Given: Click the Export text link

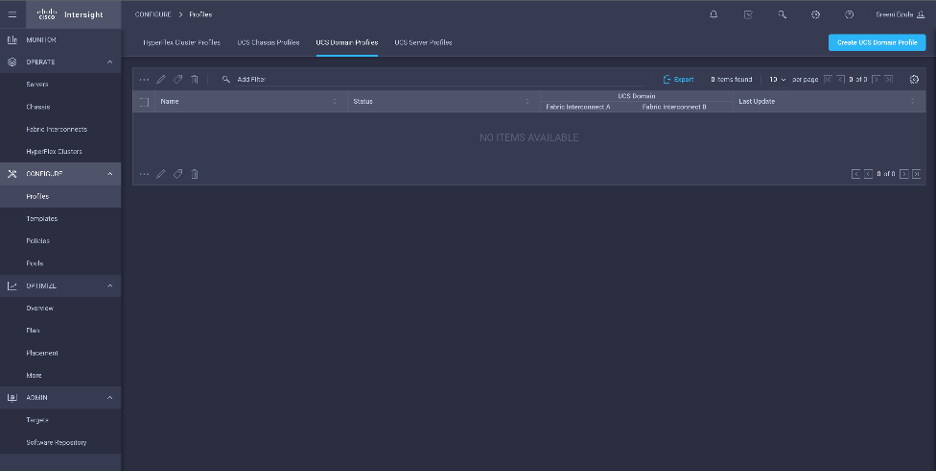Looking at the screenshot, I should click(x=683, y=79).
